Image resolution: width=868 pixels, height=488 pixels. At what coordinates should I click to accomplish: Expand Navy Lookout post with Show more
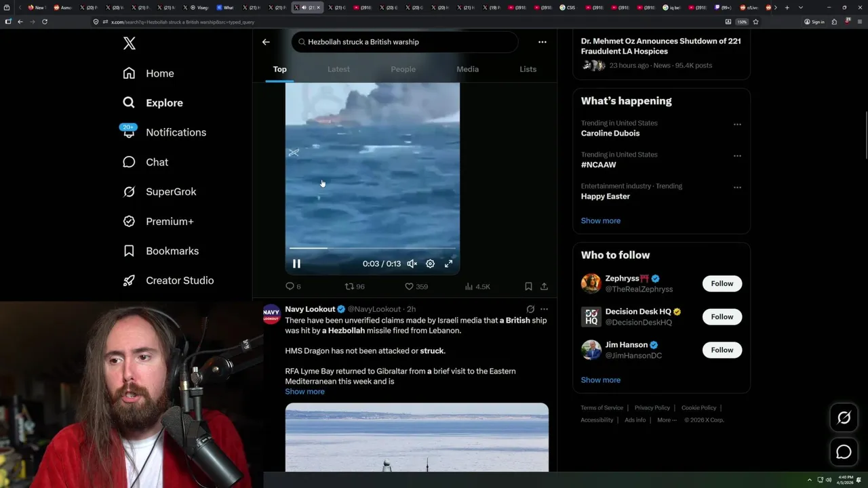coord(304,392)
